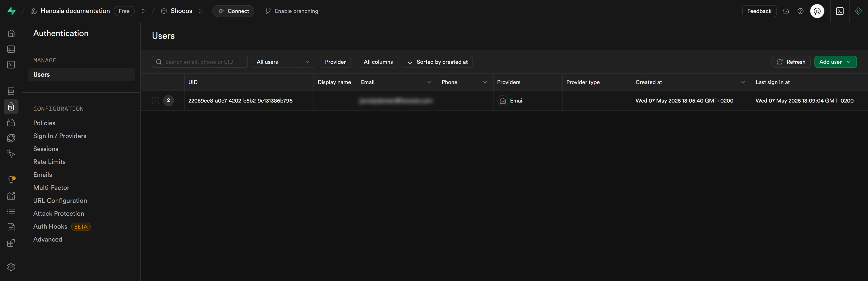The height and width of the screenshot is (281, 868).
Task: Click the Feedback button
Action: coord(759,11)
